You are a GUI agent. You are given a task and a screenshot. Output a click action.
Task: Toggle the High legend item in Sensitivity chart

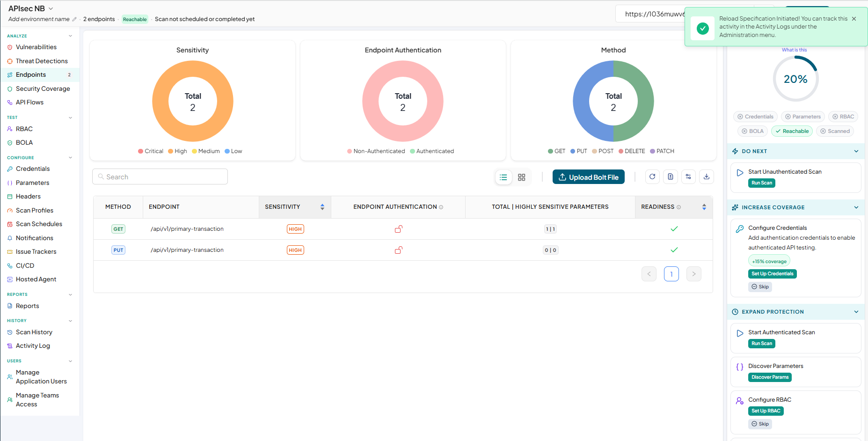177,151
